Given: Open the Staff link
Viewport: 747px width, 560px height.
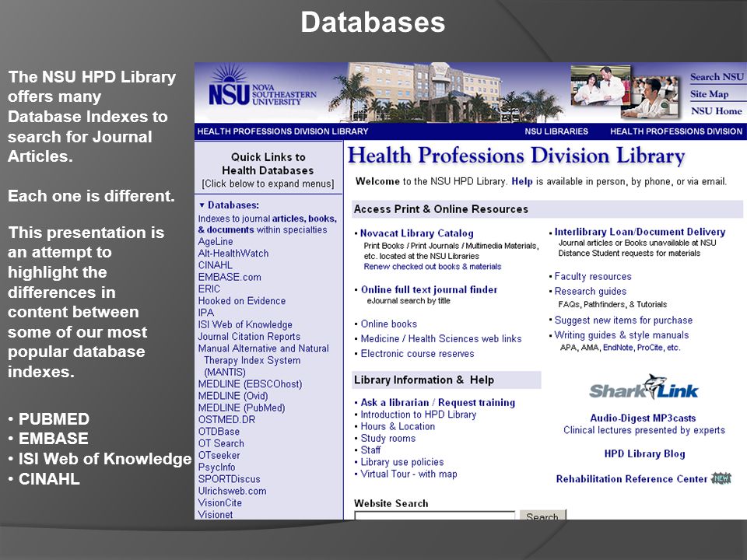Looking at the screenshot, I should tap(370, 450).
